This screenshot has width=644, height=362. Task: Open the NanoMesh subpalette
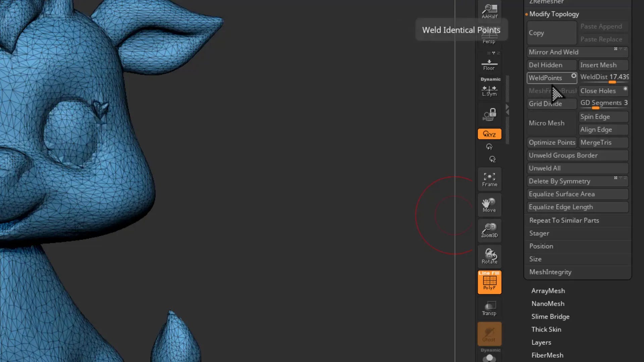[548, 303]
